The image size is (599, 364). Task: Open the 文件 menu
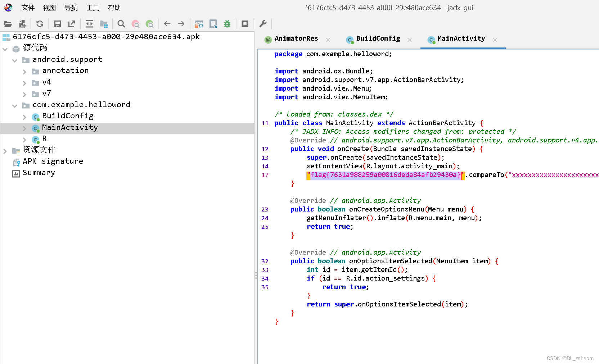pyautogui.click(x=28, y=8)
